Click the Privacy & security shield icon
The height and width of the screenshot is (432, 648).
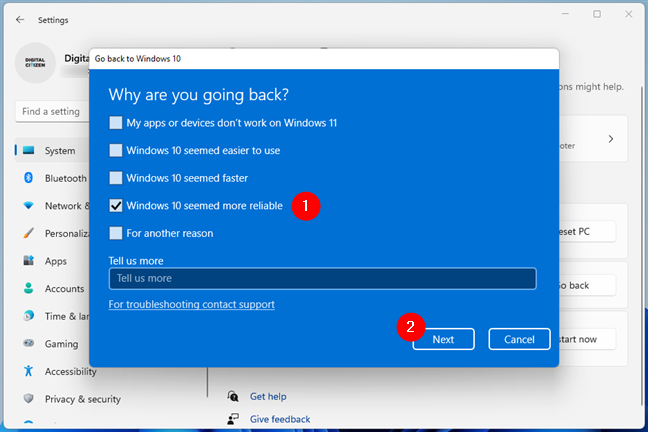click(x=29, y=399)
